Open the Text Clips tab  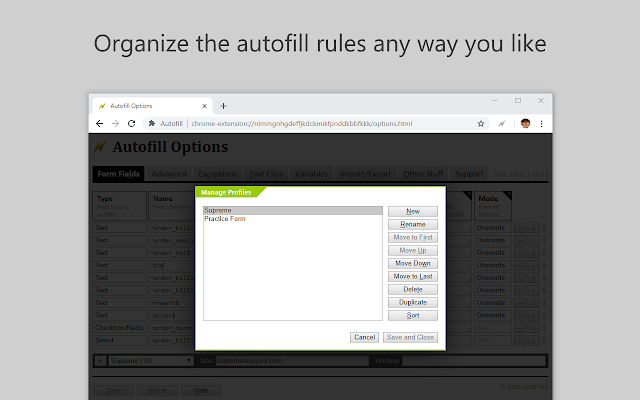tap(266, 174)
